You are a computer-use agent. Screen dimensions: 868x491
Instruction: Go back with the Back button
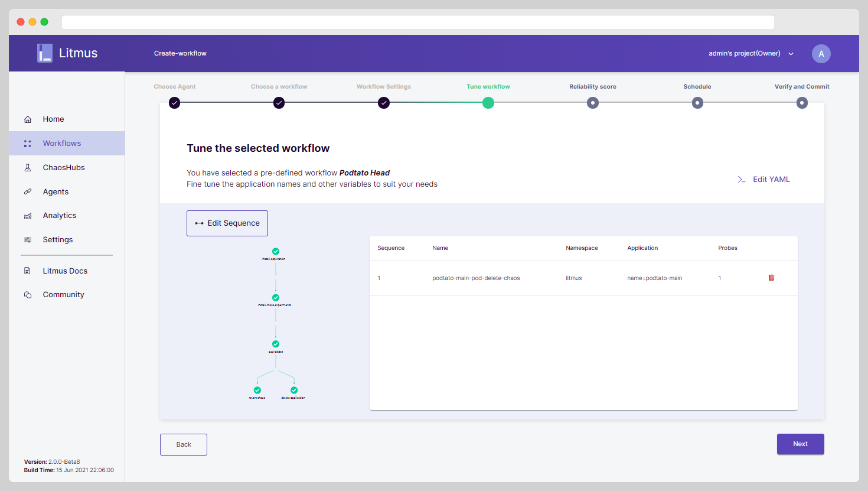pos(184,445)
